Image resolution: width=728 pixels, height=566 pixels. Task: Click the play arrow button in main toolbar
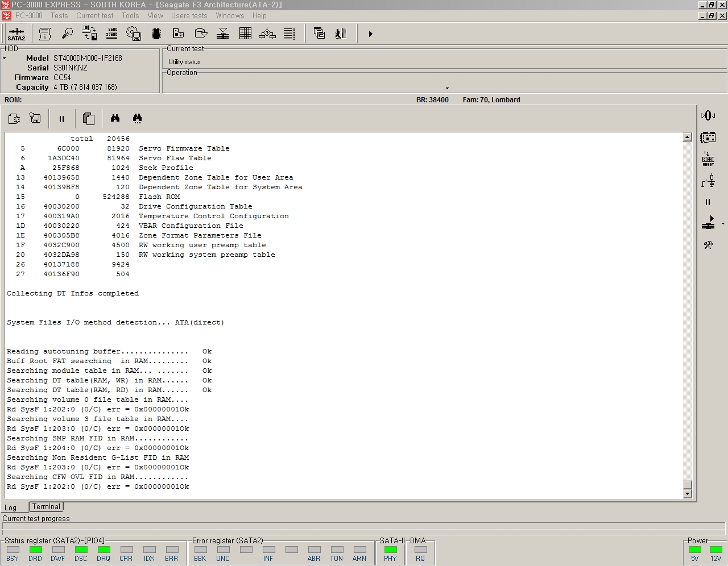pyautogui.click(x=370, y=34)
